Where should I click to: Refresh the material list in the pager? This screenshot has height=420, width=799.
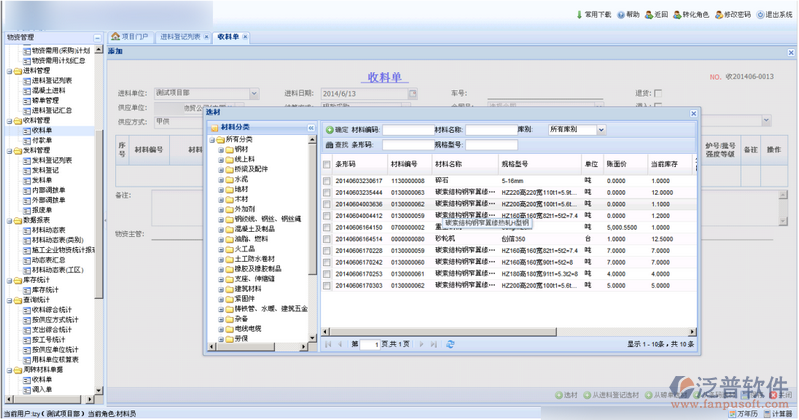click(x=451, y=344)
